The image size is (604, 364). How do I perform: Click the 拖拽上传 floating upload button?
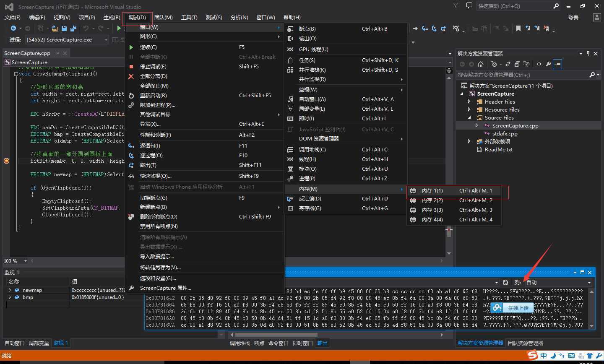512,308
